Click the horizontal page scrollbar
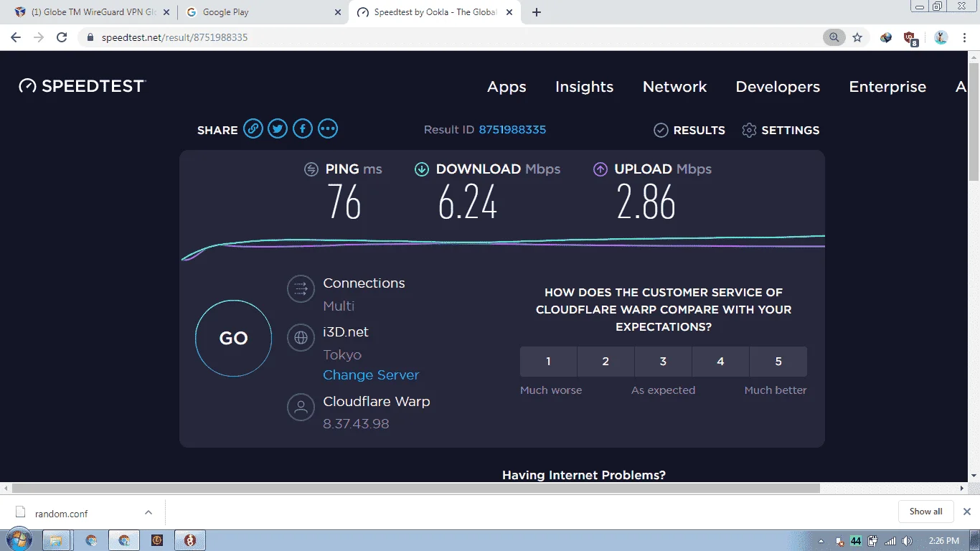The height and width of the screenshot is (551, 980). click(416, 488)
